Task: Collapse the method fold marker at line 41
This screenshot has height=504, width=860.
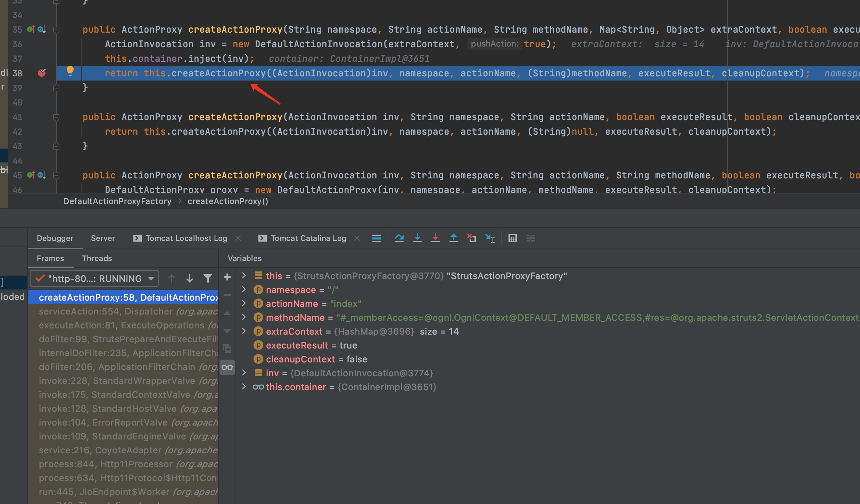Action: pos(56,117)
